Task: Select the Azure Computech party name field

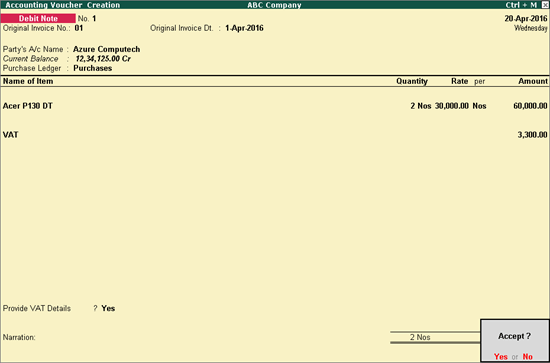Action: (107, 49)
